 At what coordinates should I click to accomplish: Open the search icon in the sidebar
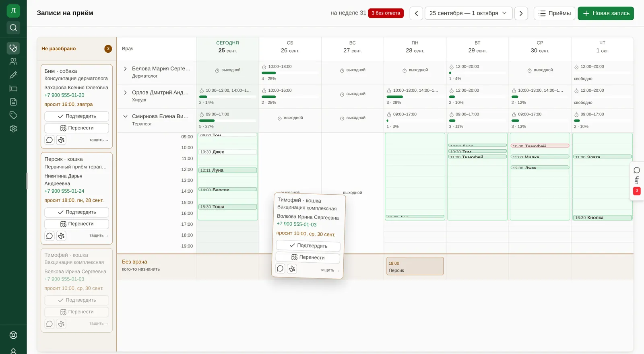(13, 27)
